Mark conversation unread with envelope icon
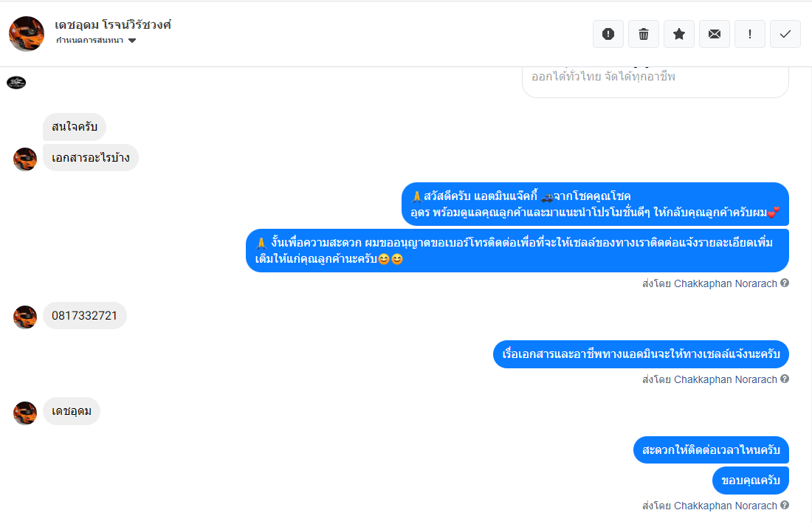The image size is (812, 527). [715, 34]
